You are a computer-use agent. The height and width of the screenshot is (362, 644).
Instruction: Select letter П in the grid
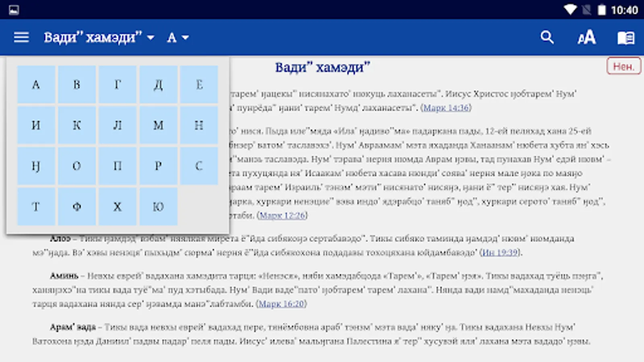(118, 166)
